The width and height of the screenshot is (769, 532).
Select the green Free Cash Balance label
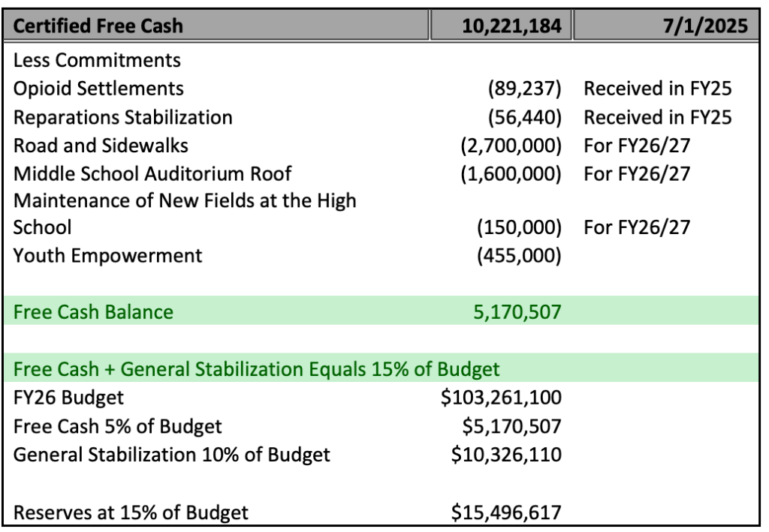point(93,311)
